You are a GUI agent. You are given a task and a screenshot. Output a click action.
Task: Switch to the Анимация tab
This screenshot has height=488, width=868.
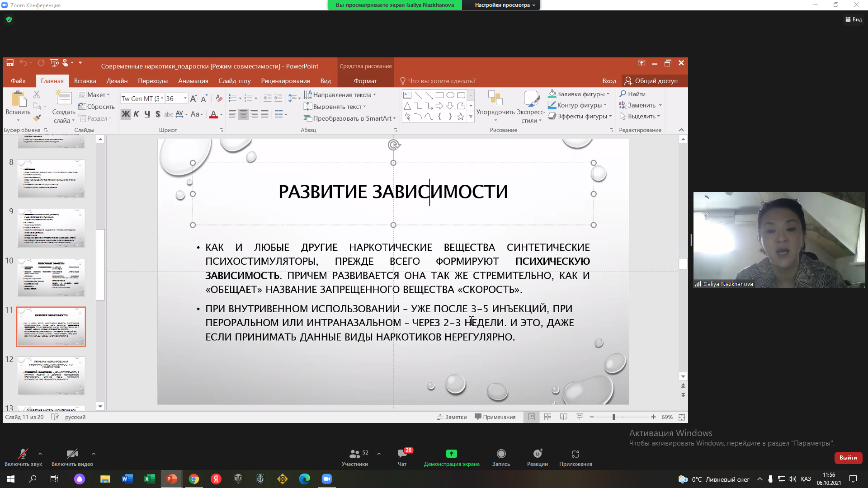click(x=193, y=81)
